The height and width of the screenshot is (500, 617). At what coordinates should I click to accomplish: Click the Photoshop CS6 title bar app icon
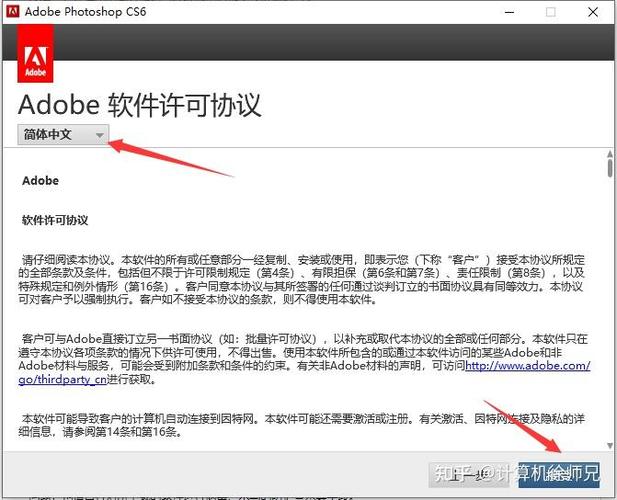click(13, 11)
